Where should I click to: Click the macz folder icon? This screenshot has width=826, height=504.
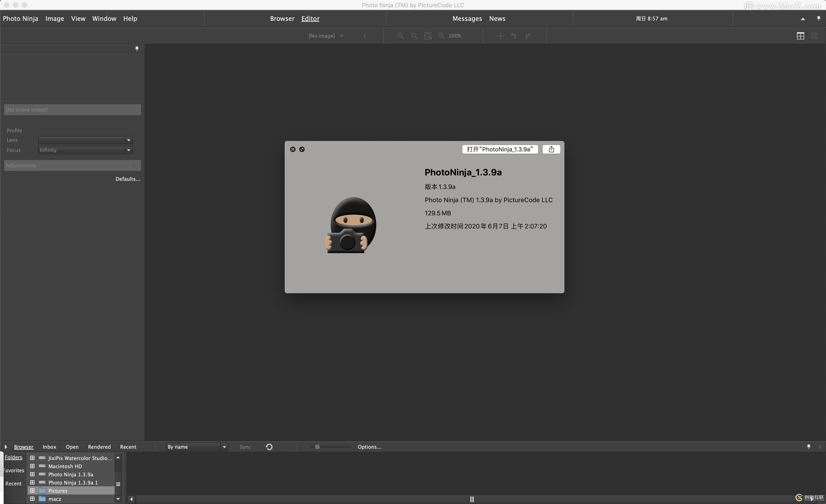click(x=42, y=499)
